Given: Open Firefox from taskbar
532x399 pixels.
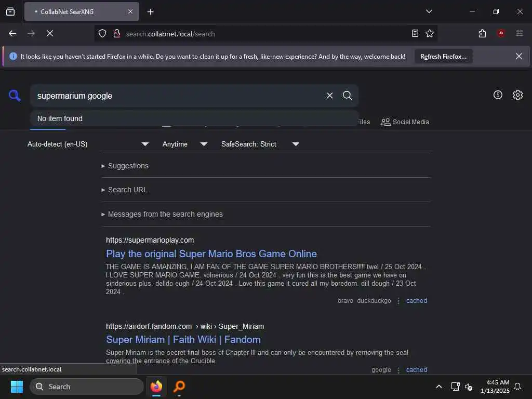Looking at the screenshot, I should click(156, 387).
